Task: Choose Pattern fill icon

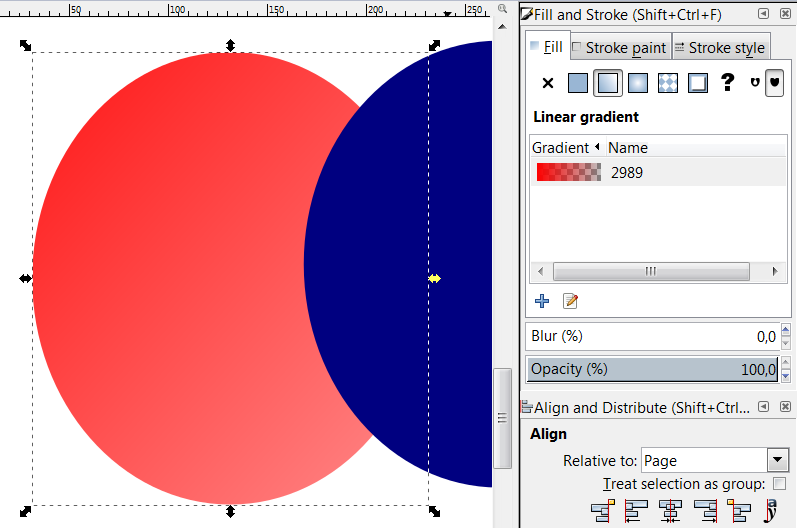Action: click(667, 83)
